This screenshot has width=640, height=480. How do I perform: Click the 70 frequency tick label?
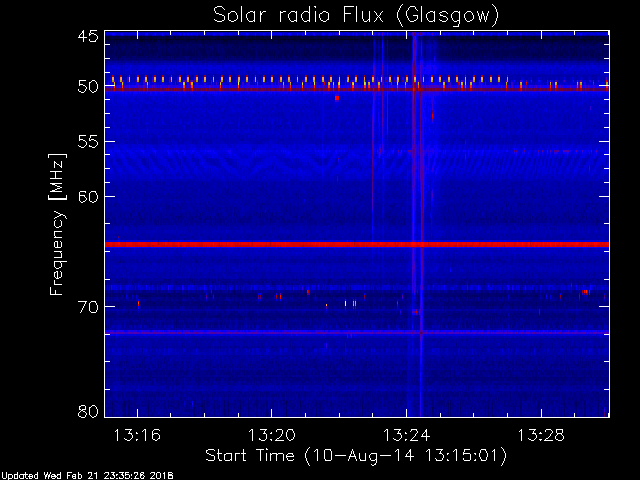coord(88,307)
